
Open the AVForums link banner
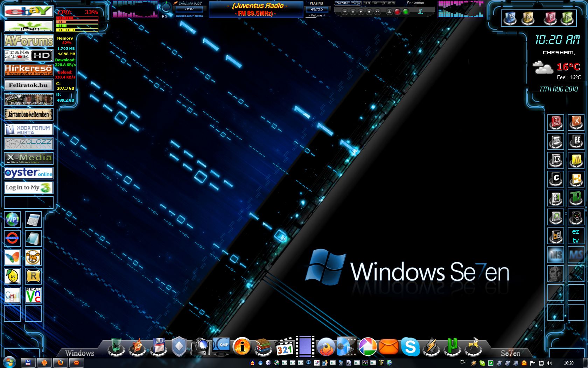(29, 41)
